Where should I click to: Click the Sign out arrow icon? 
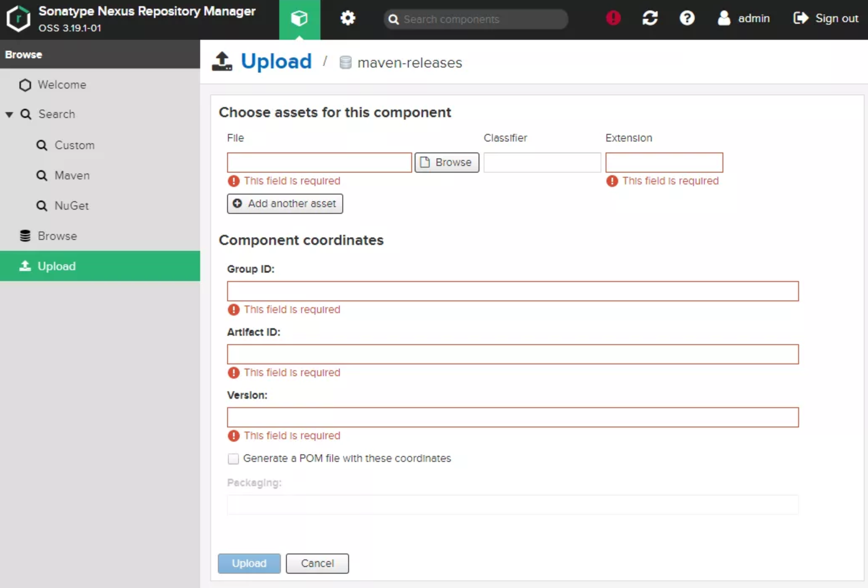coord(801,18)
